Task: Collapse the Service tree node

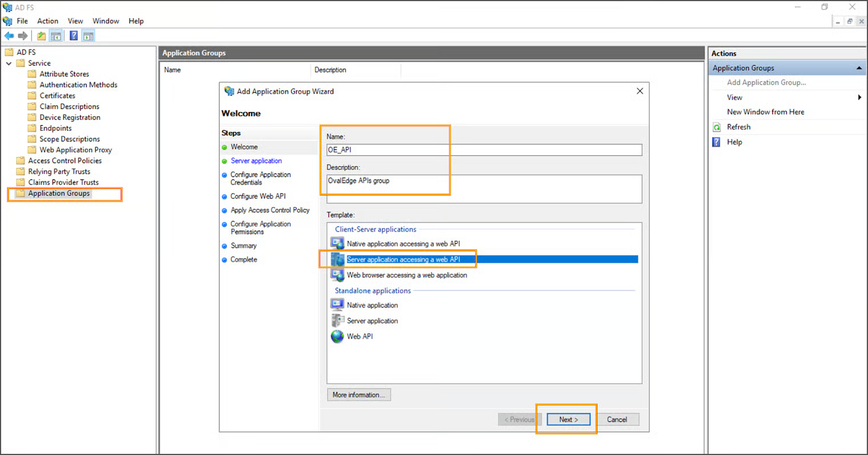Action: 9,63
